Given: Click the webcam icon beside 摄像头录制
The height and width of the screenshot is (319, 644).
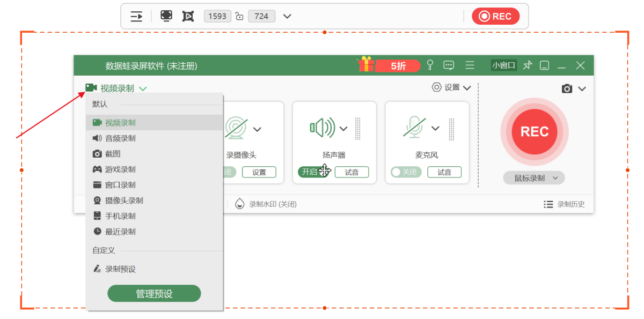Looking at the screenshot, I should [97, 201].
